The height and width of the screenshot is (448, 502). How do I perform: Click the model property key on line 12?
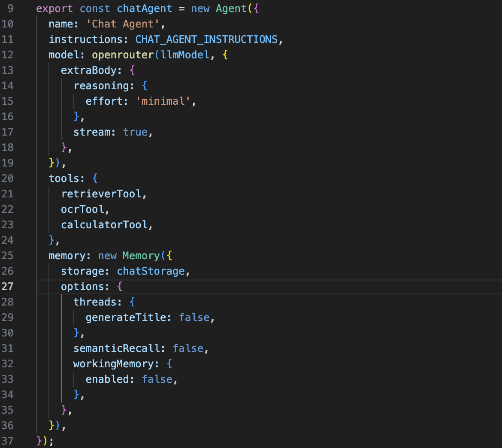click(x=64, y=55)
